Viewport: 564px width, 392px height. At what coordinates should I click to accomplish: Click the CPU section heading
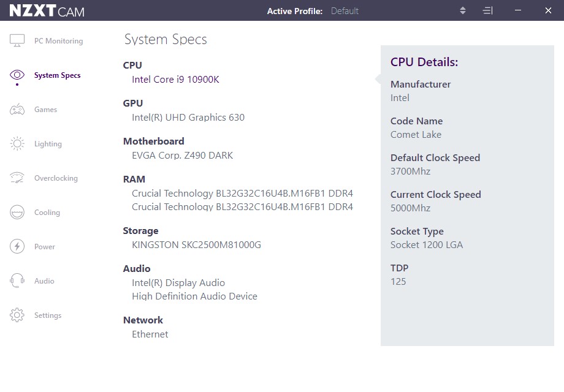132,65
